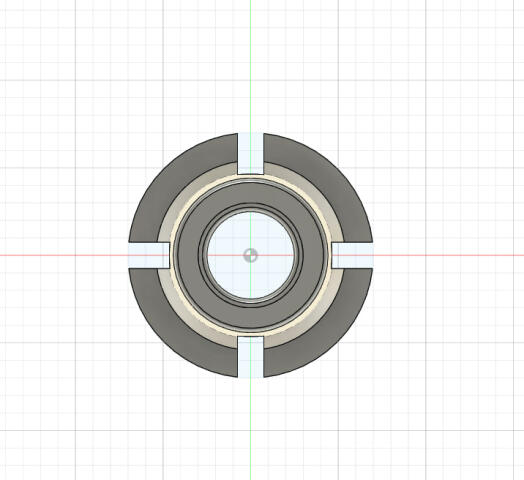This screenshot has width=524, height=480.
Task: Select the origin point at model center
Action: tap(250, 255)
